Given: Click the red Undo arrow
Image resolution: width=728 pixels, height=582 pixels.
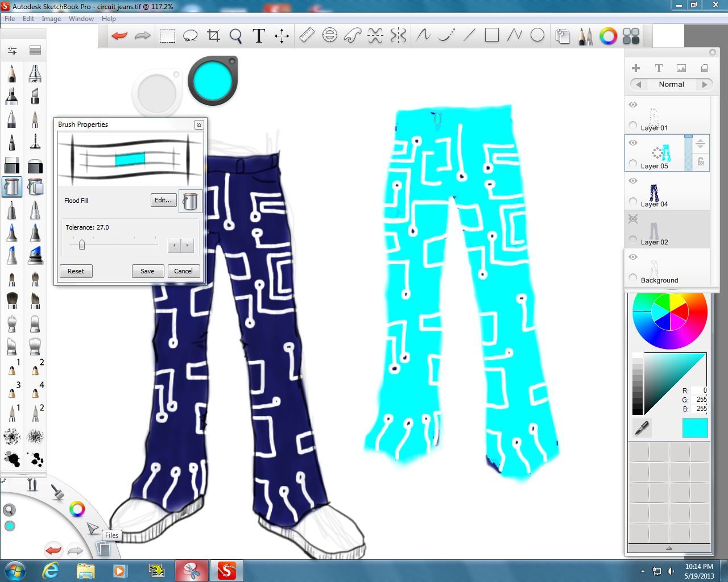Looking at the screenshot, I should pyautogui.click(x=118, y=35).
